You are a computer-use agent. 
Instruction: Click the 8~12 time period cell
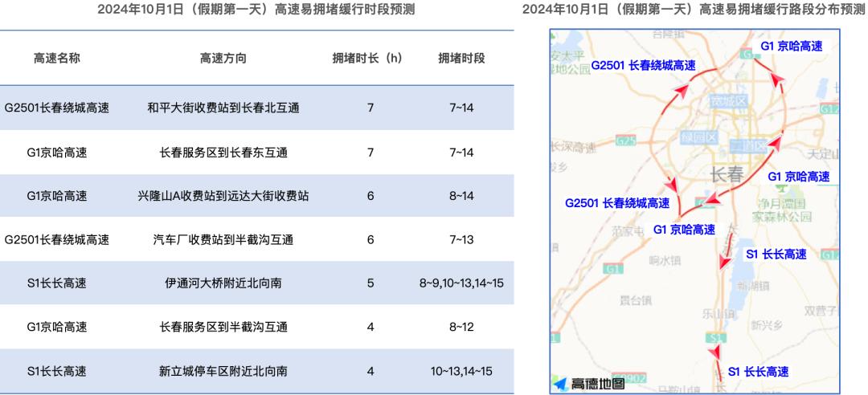[x=461, y=327]
